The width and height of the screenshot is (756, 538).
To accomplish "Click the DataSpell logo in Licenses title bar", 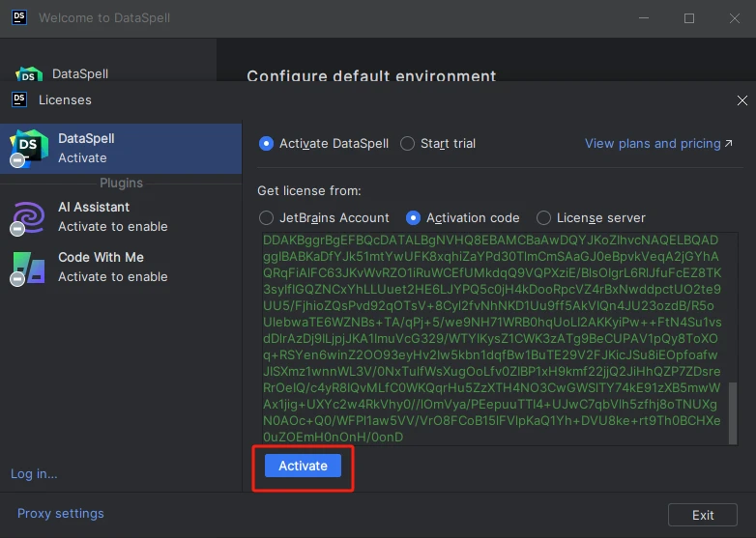I will pyautogui.click(x=18, y=99).
